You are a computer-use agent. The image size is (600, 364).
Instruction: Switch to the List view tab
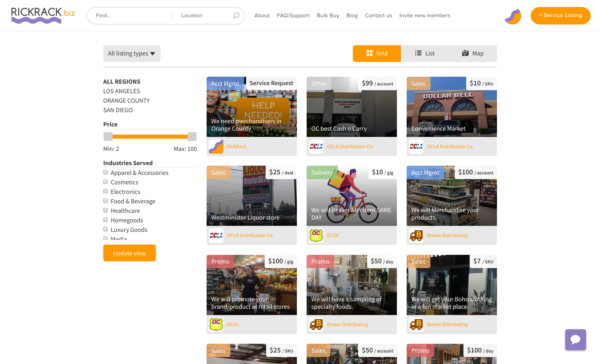(425, 53)
